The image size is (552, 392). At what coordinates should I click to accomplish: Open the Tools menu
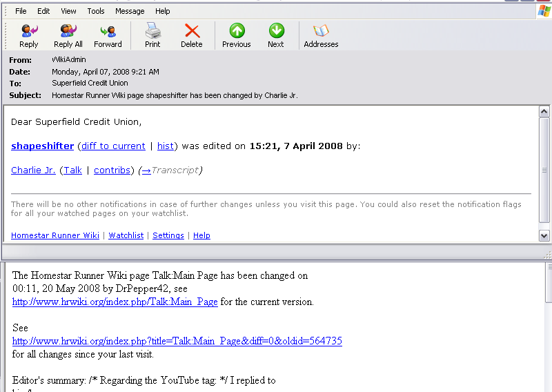[x=96, y=11]
